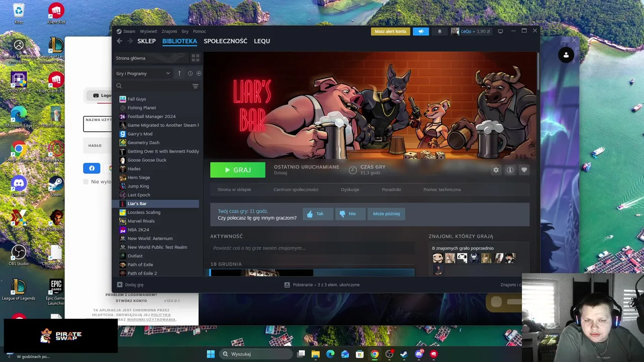This screenshot has width=644, height=362.
Task: Open Steam from the taskbar
Action: [x=404, y=354]
